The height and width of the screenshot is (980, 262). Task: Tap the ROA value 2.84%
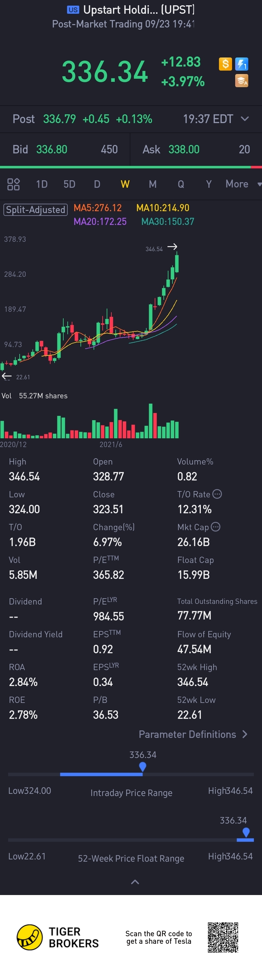23,682
